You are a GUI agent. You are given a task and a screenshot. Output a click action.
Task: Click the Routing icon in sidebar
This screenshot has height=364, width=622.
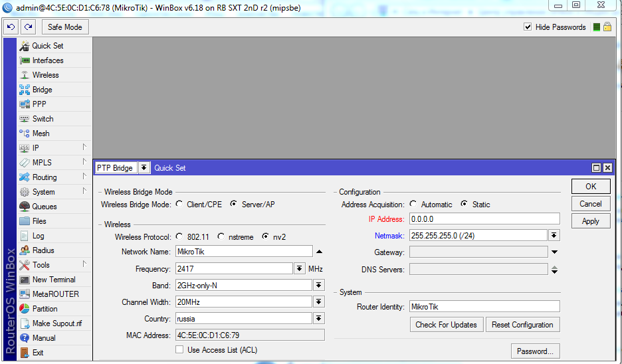25,177
